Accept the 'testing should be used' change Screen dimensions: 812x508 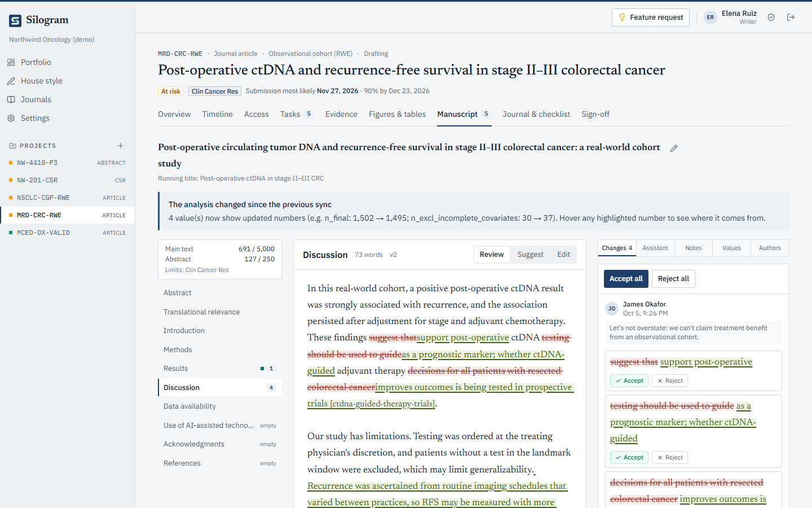pyautogui.click(x=629, y=457)
